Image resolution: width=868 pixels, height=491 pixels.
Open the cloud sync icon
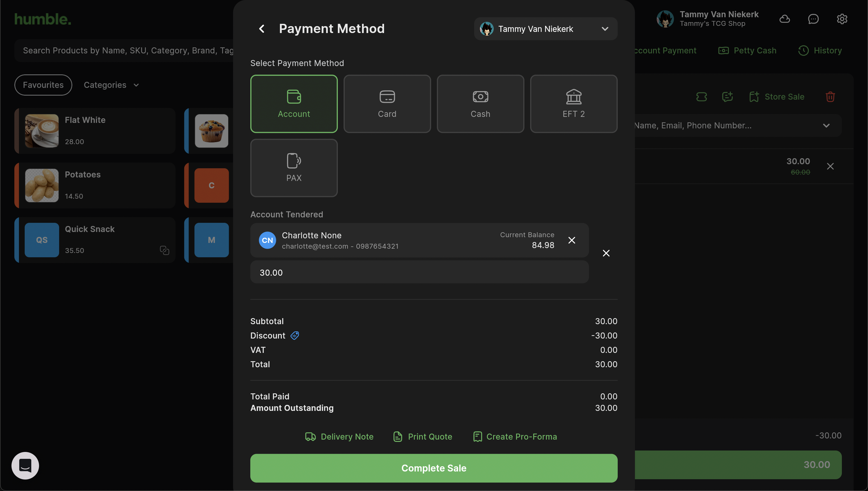tap(784, 19)
